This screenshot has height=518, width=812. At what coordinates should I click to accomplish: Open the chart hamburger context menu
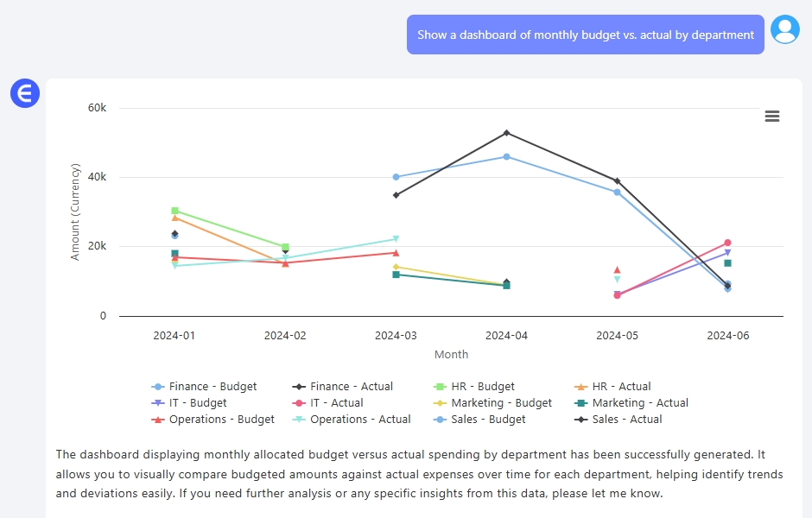pos(771,116)
